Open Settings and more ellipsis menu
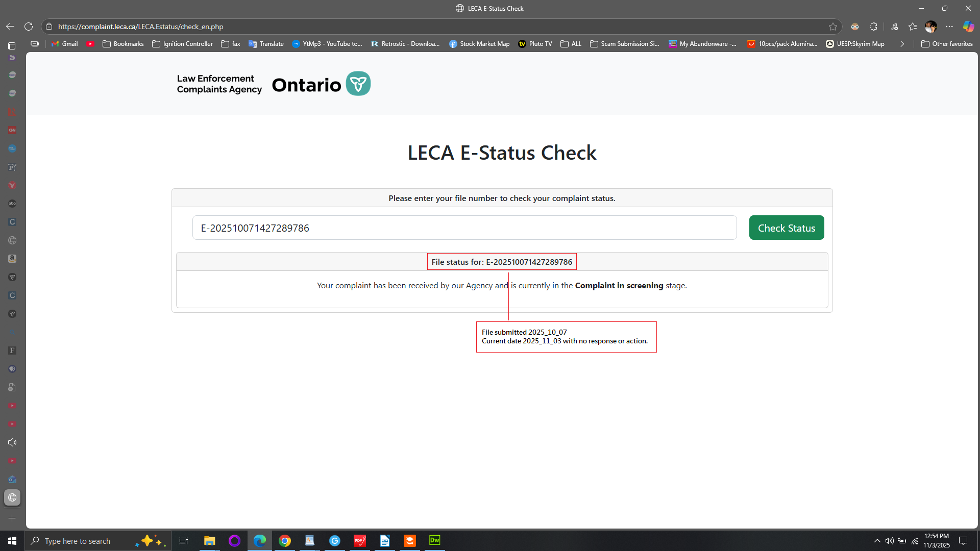The width and height of the screenshot is (980, 551). point(949,27)
